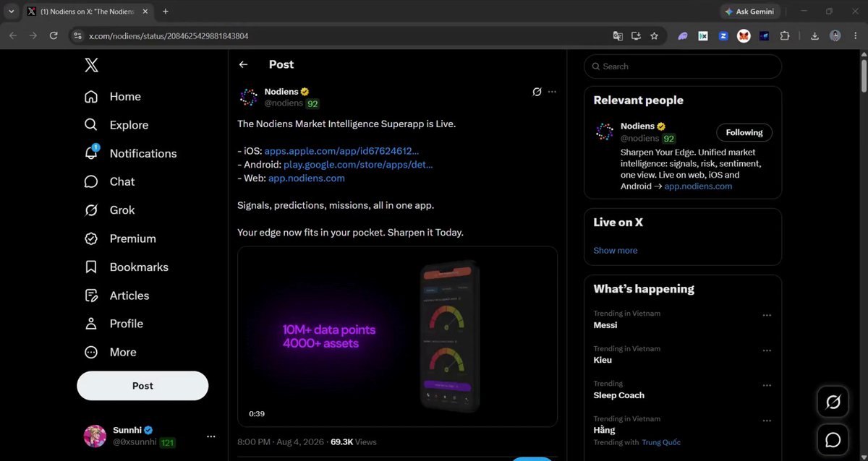The image size is (868, 461).
Task: Select the Messi trending topic
Action: coord(605,325)
